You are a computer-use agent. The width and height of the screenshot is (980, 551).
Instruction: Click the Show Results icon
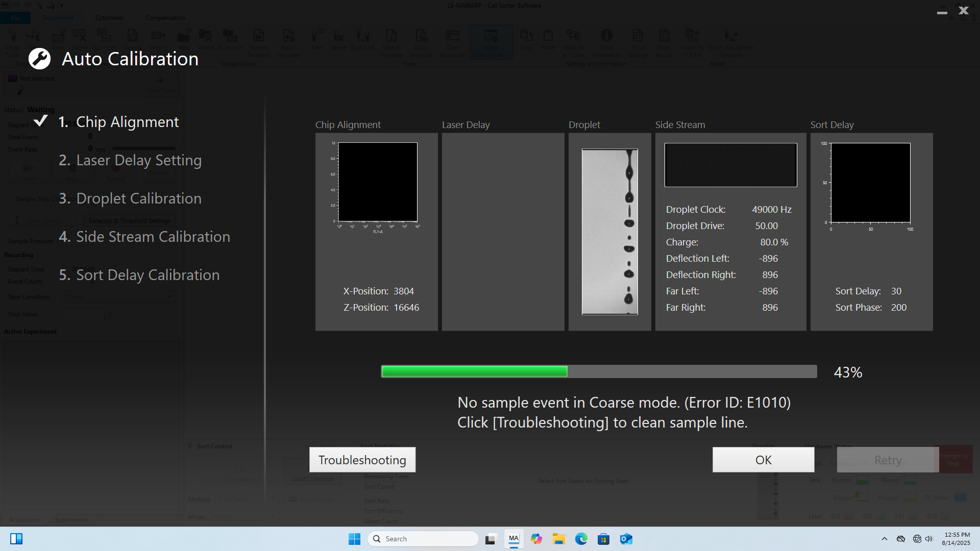pyautogui.click(x=664, y=41)
